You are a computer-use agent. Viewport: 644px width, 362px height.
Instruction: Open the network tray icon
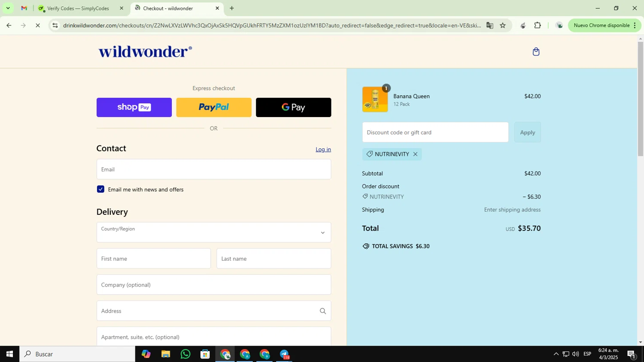(x=566, y=354)
